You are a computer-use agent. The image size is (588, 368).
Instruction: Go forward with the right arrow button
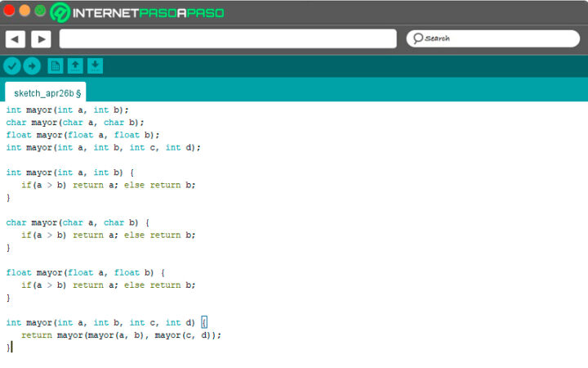tap(41, 38)
